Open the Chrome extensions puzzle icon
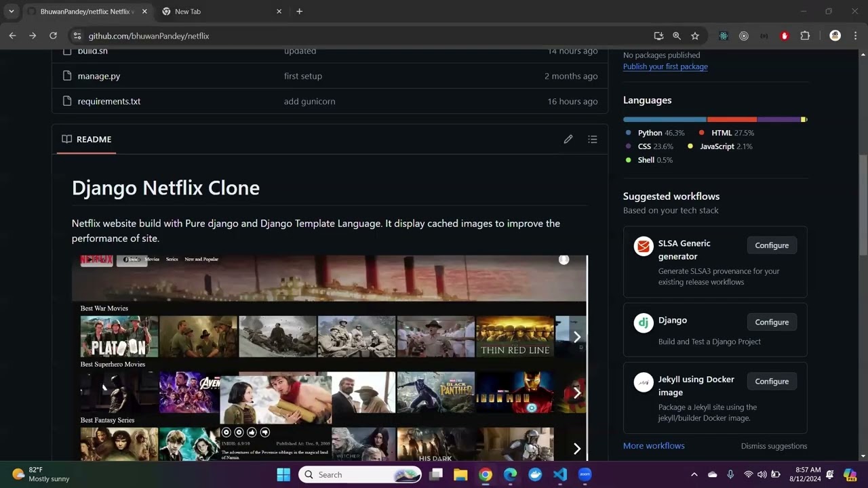 [x=805, y=36]
